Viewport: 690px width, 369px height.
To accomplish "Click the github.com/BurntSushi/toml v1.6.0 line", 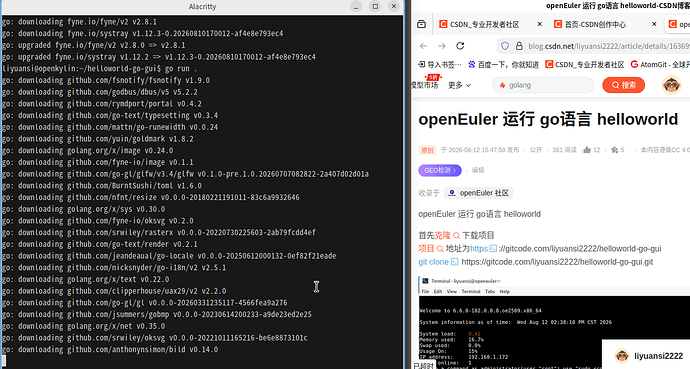I will [x=102, y=186].
